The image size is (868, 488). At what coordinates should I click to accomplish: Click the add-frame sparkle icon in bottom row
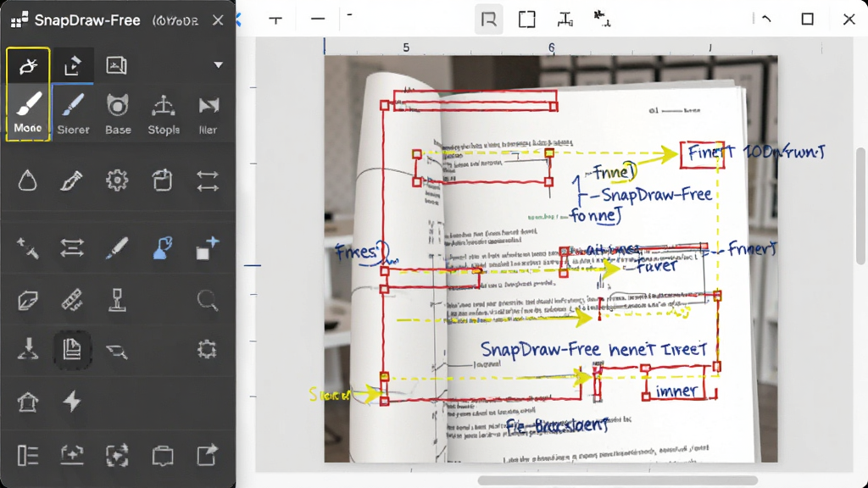point(73,455)
